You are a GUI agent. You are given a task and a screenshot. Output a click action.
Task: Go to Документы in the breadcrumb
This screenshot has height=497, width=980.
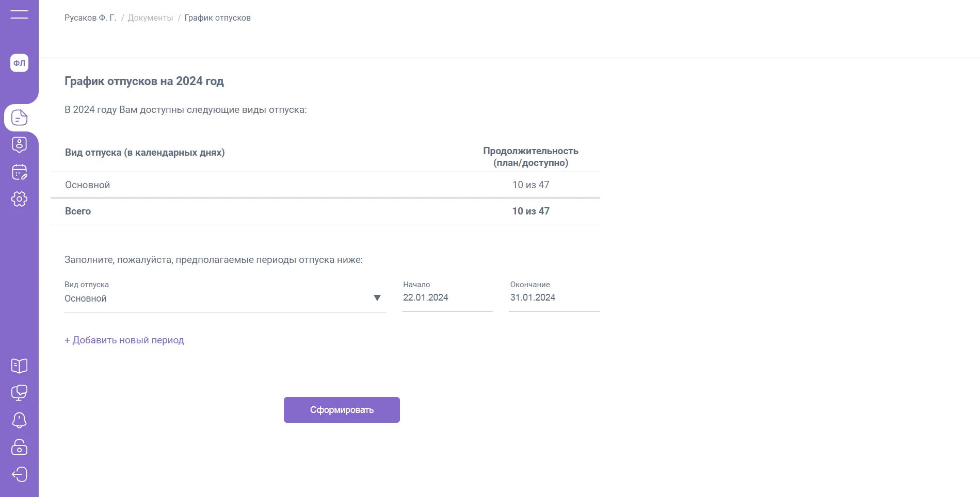[150, 18]
